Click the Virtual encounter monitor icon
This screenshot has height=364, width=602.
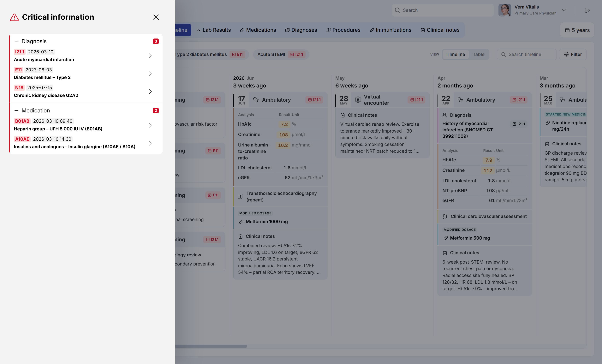tap(358, 100)
